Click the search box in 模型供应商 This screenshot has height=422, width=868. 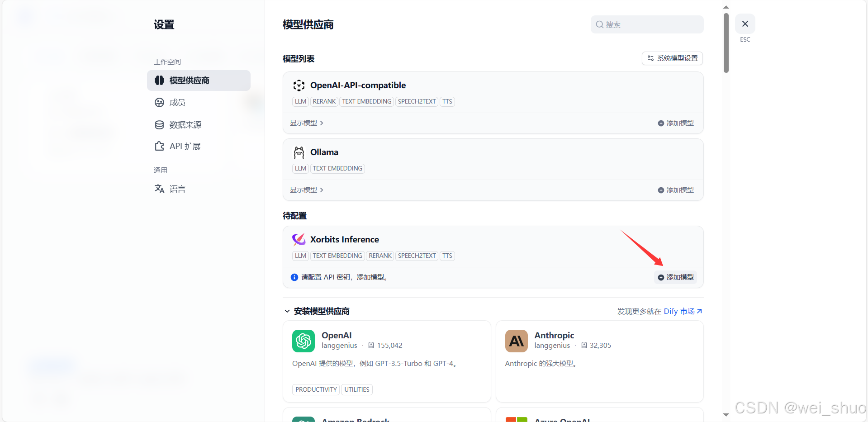pos(647,24)
